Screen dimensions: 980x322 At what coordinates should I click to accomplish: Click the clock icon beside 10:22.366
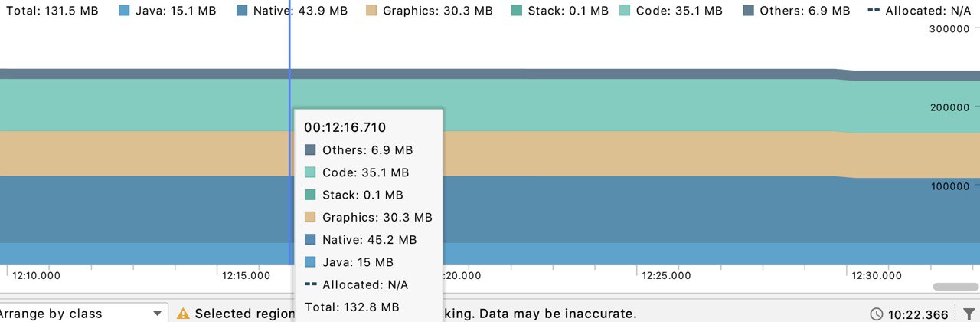pos(877,314)
